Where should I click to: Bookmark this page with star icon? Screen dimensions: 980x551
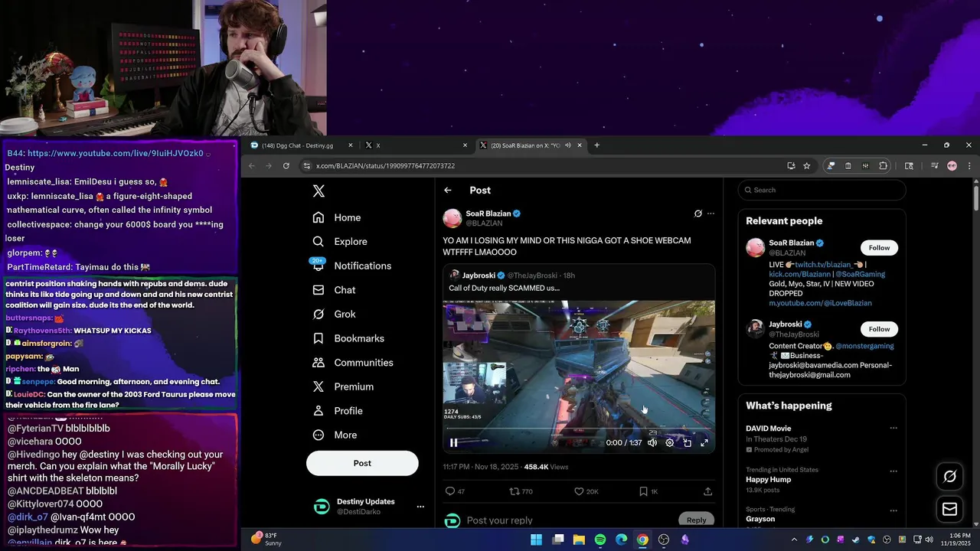click(806, 165)
